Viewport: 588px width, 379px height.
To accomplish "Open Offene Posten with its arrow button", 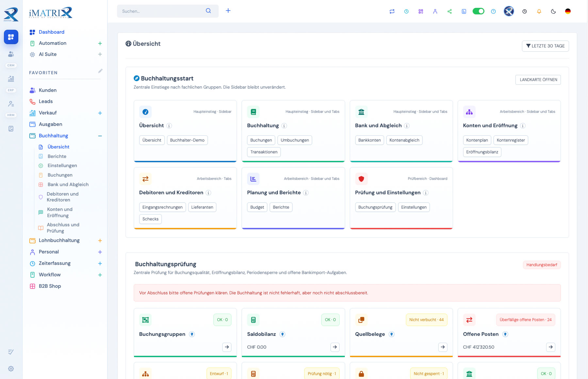I will pyautogui.click(x=551, y=347).
